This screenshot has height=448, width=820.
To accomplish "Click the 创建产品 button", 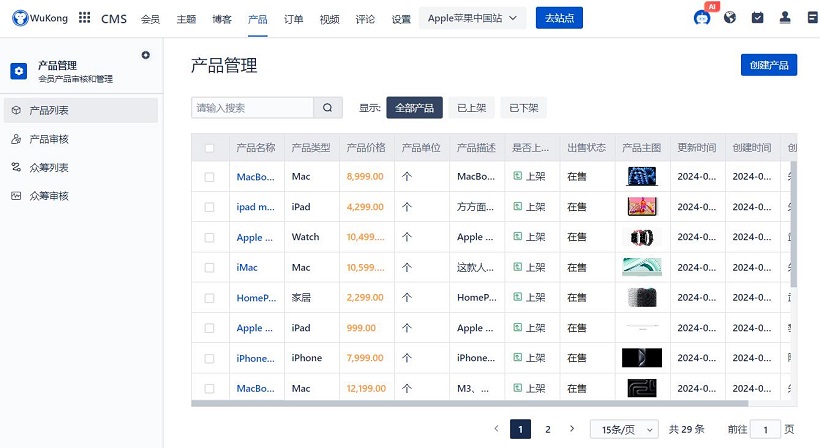I will [769, 65].
